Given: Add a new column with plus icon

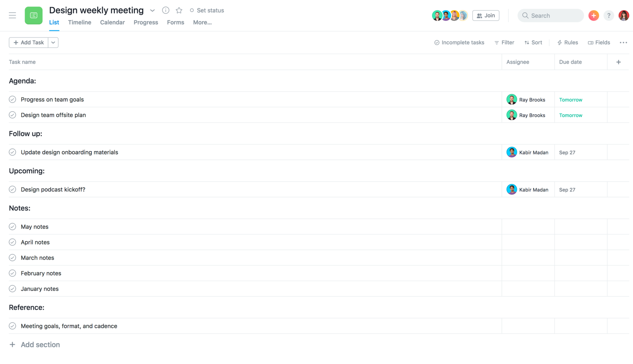Looking at the screenshot, I should point(618,62).
